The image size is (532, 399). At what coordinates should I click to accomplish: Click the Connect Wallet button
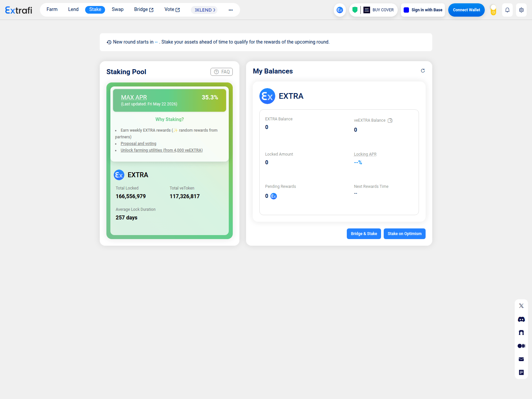tap(466, 10)
